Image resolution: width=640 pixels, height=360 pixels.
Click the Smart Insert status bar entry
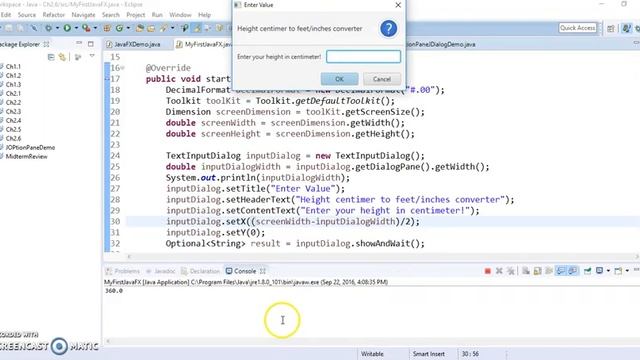pos(429,354)
